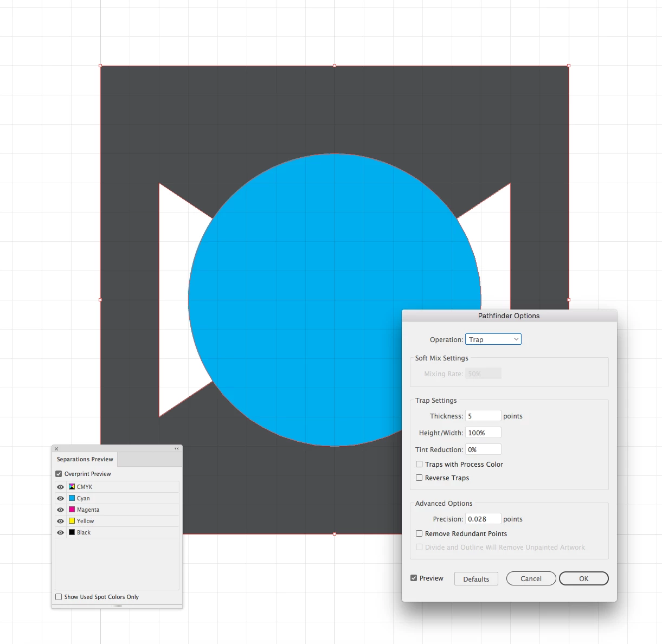Screen dimensions: 662x644
Task: Hide the CMYK composite visibility eye
Action: point(61,487)
